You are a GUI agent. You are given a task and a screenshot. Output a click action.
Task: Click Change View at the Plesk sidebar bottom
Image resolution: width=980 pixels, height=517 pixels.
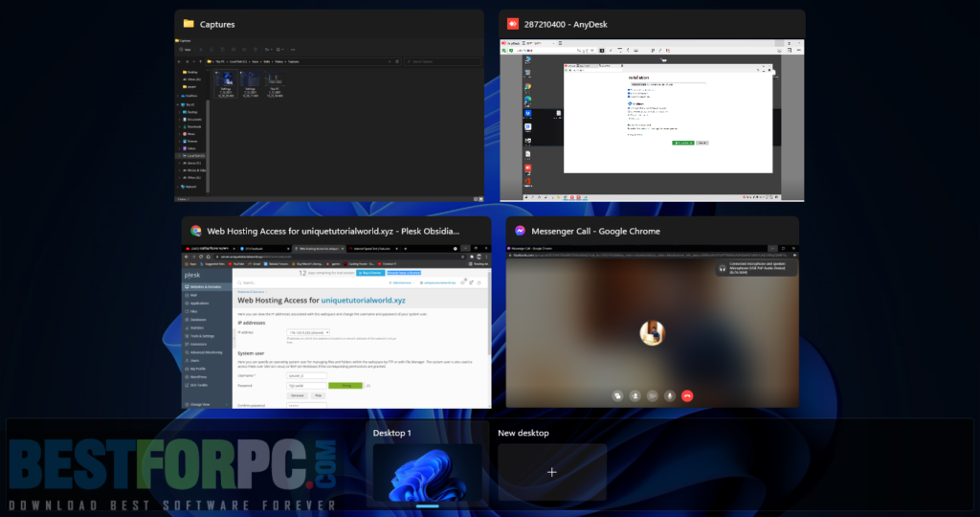tap(207, 404)
